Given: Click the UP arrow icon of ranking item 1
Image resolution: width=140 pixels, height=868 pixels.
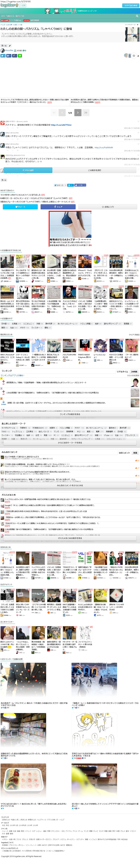Looking at the screenshot, I should coord(3,382).
